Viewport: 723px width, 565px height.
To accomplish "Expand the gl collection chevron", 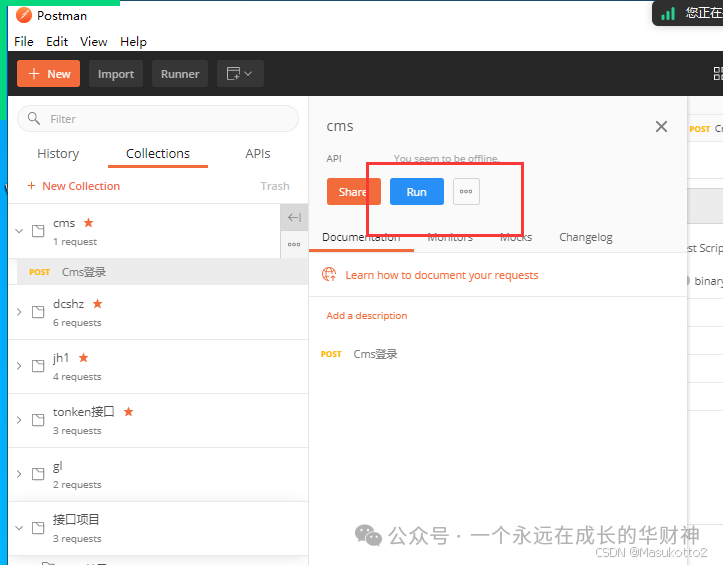I will (19, 474).
